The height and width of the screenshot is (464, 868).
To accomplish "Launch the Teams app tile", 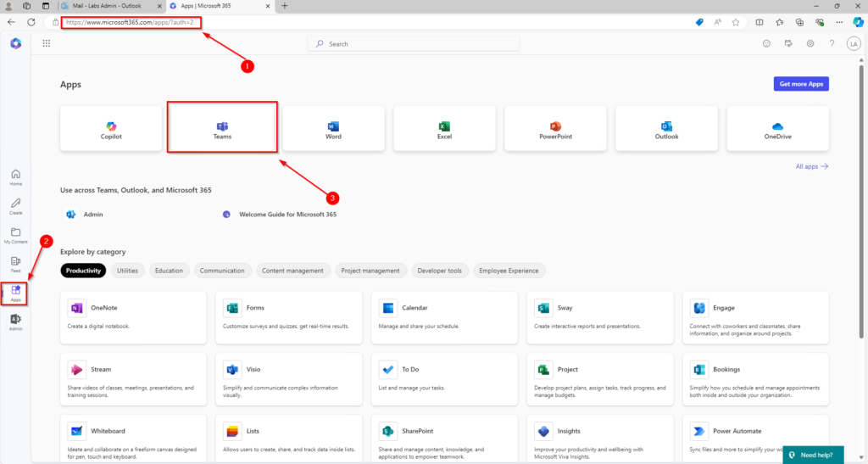I will (x=222, y=128).
